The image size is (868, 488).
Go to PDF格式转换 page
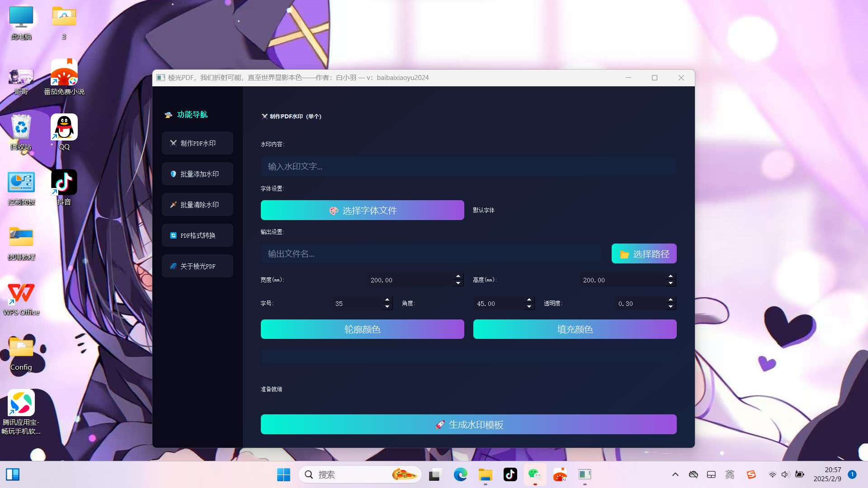point(198,235)
